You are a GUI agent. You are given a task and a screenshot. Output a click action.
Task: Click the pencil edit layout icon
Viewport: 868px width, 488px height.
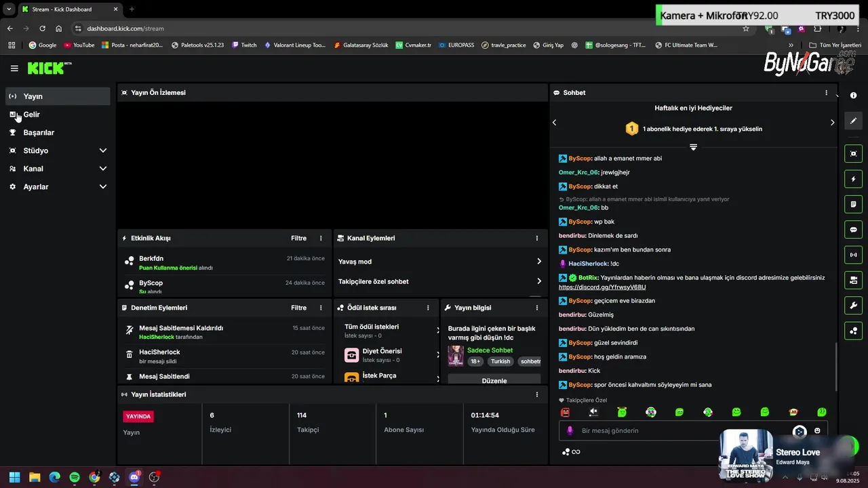click(853, 121)
